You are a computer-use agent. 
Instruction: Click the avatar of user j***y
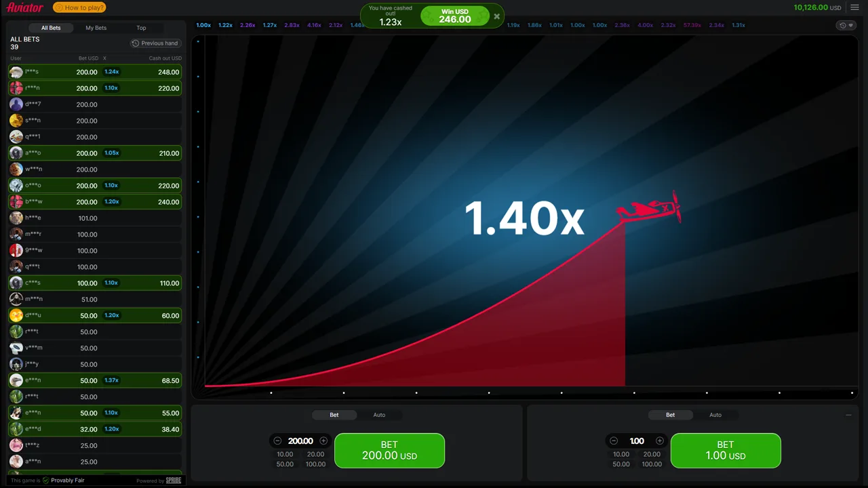click(16, 365)
